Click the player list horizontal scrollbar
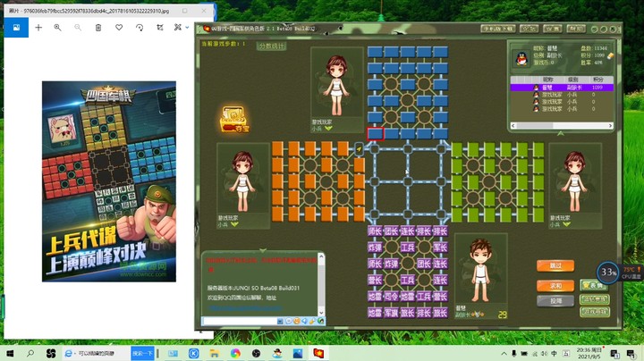The height and width of the screenshot is (361, 644). click(562, 125)
